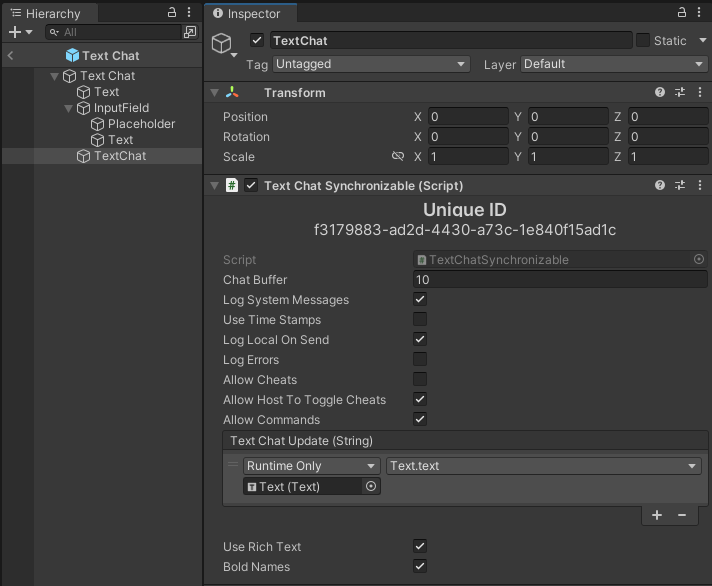Click the constrained scale proportions link icon

point(398,157)
